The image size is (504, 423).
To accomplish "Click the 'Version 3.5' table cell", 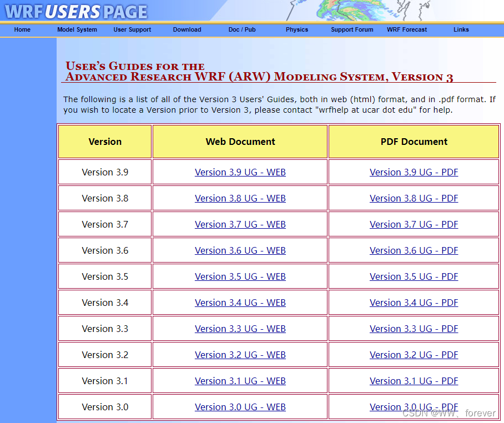I will tap(105, 276).
